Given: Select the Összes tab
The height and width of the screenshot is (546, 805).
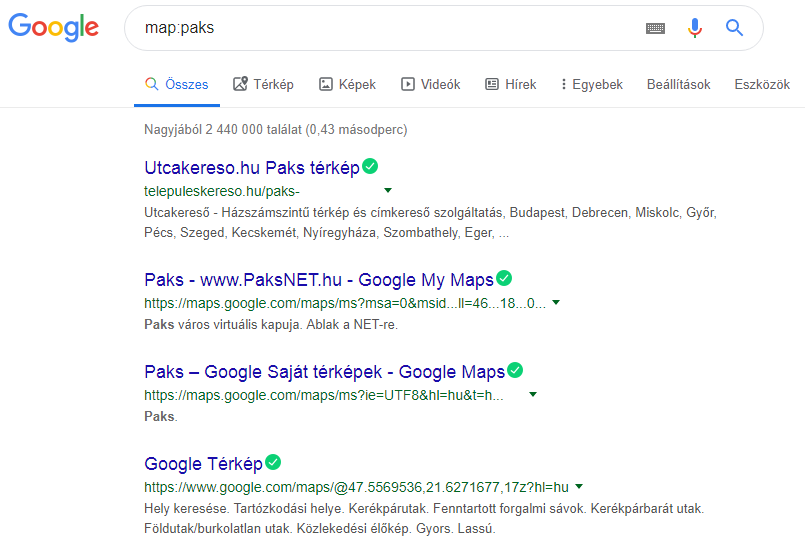Looking at the screenshot, I should pyautogui.click(x=177, y=84).
